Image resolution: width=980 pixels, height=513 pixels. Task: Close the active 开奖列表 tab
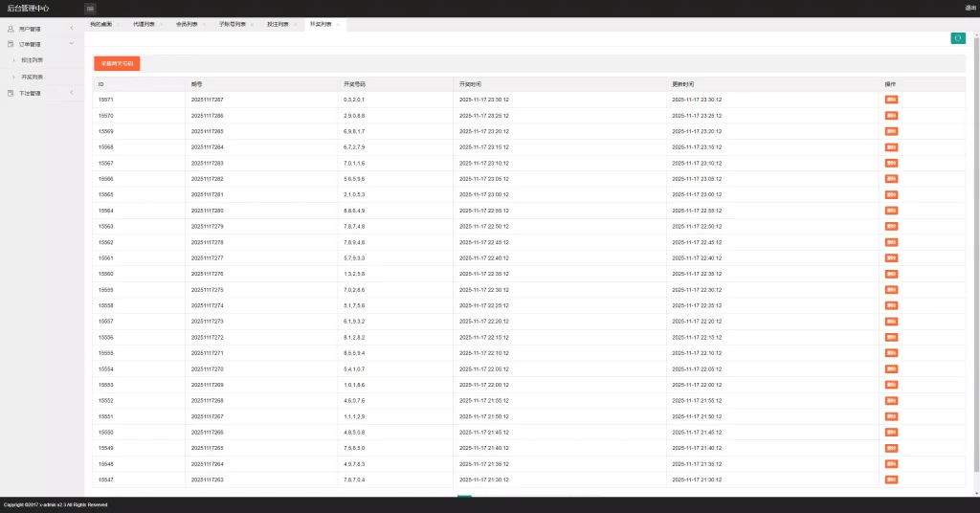tap(338, 24)
